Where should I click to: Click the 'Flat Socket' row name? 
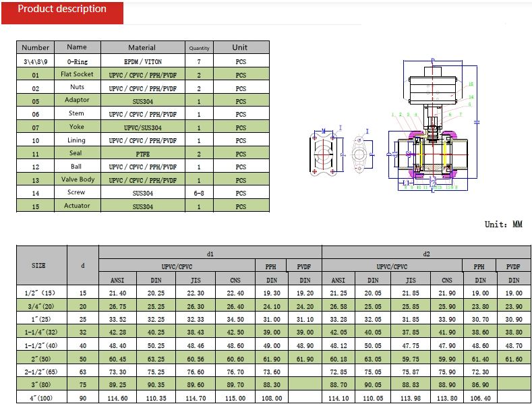tap(77, 74)
